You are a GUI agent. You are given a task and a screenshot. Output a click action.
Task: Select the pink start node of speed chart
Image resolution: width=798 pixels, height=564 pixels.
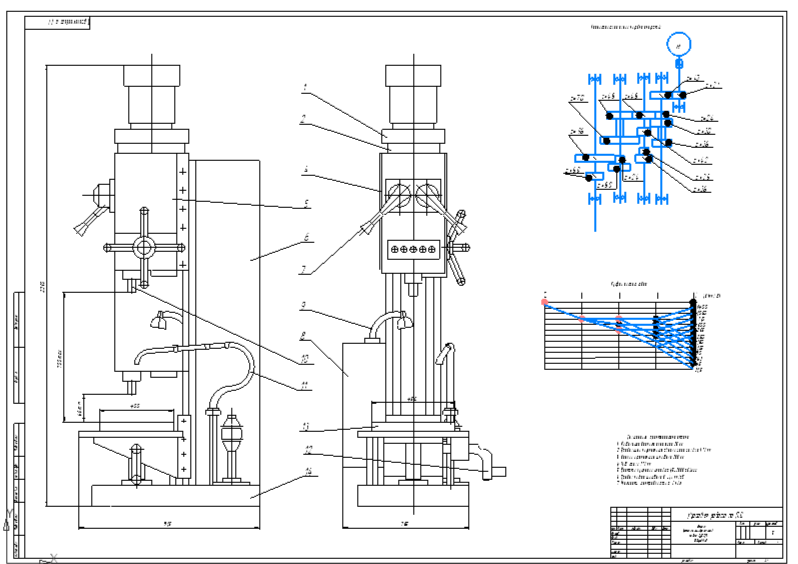[x=545, y=302]
